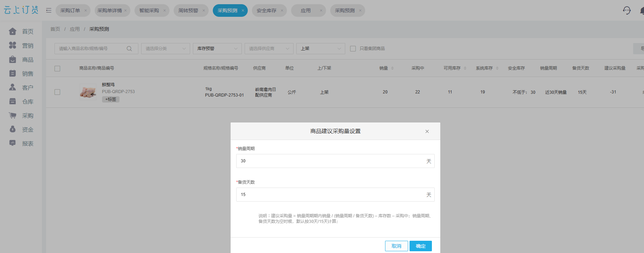The width and height of the screenshot is (644, 253).
Task: Click the 营销 marketing icon in sidebar
Action: pos(13,45)
